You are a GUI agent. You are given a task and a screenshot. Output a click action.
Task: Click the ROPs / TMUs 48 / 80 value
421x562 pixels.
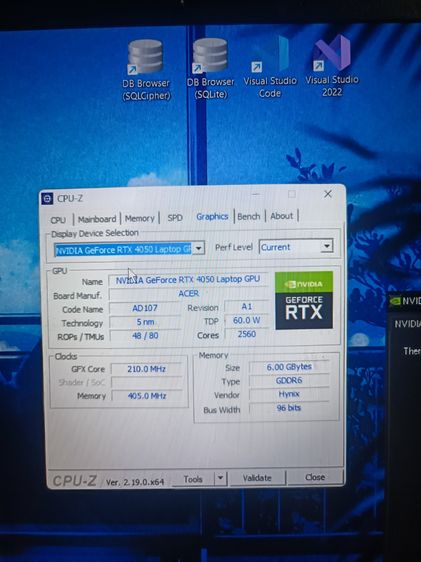pos(145,335)
